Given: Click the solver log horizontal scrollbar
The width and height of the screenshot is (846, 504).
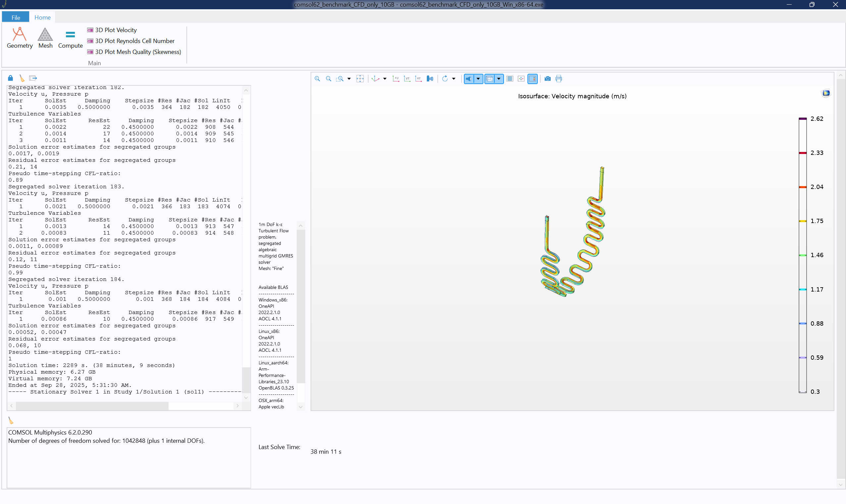Looking at the screenshot, I should pyautogui.click(x=92, y=406).
